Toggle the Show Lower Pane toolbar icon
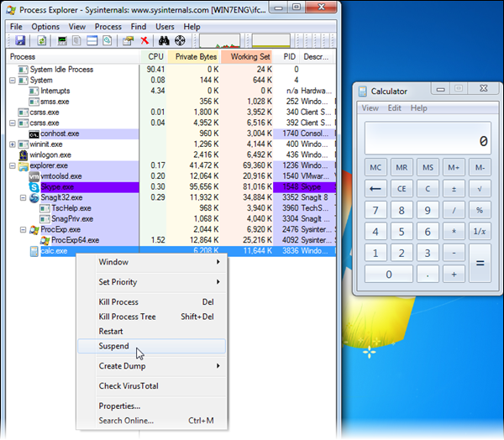Viewport: 504px width, 440px height. coord(92,41)
